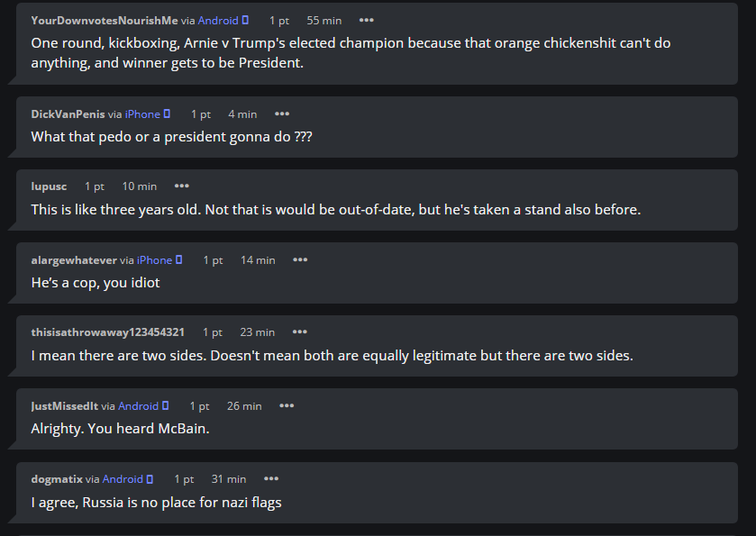Open ellipsis menu on thisisathrowaway123454321's comment
This screenshot has width=756, height=536.
point(300,332)
